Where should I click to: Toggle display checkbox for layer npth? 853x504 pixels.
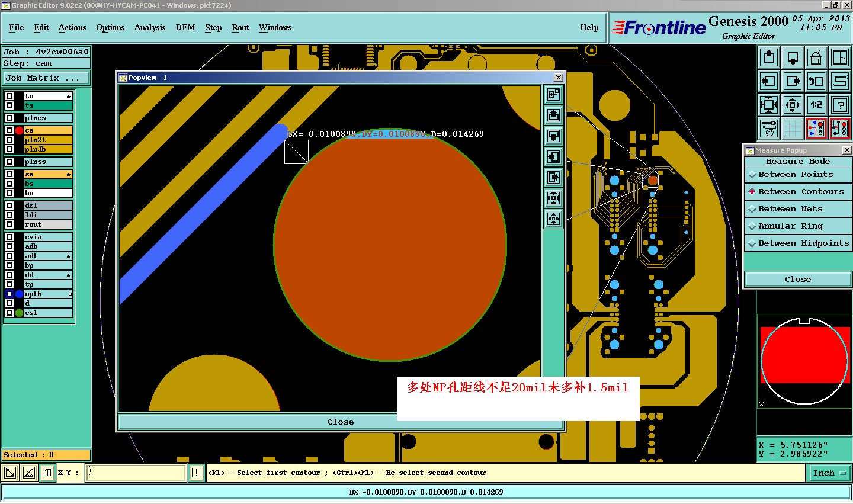click(9, 294)
